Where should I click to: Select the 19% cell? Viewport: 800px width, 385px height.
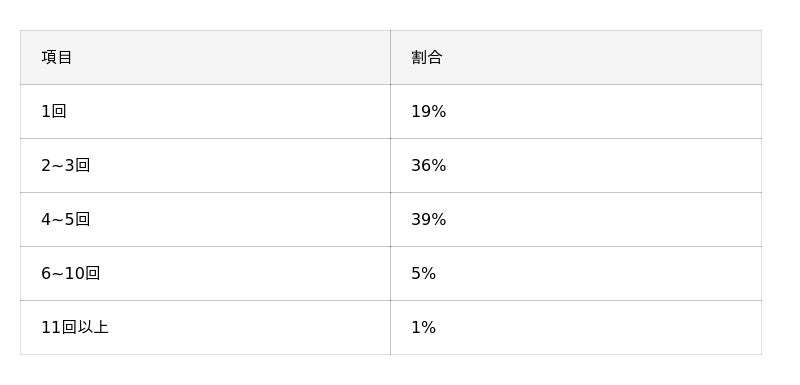coord(576,111)
